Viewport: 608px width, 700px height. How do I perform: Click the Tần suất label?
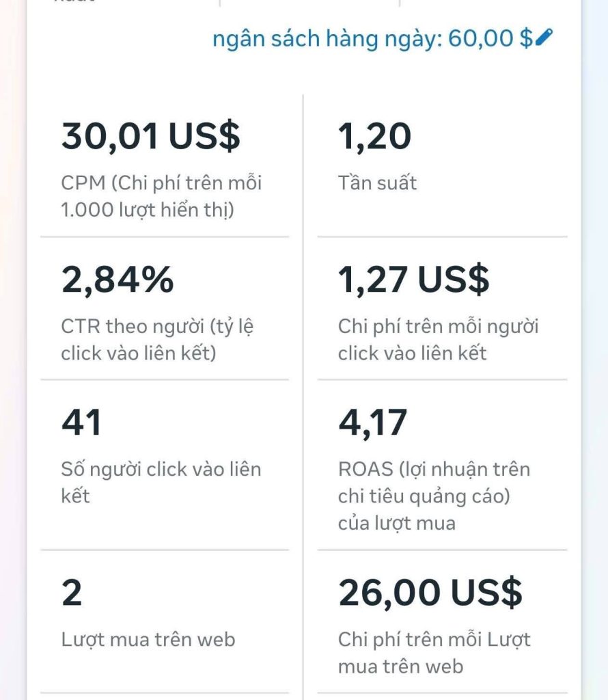tap(377, 183)
